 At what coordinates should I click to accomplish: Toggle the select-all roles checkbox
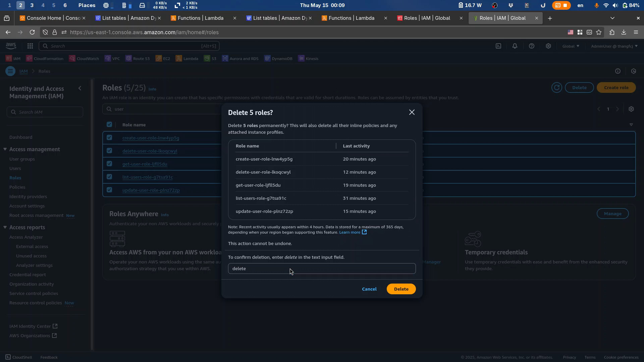[109, 125]
